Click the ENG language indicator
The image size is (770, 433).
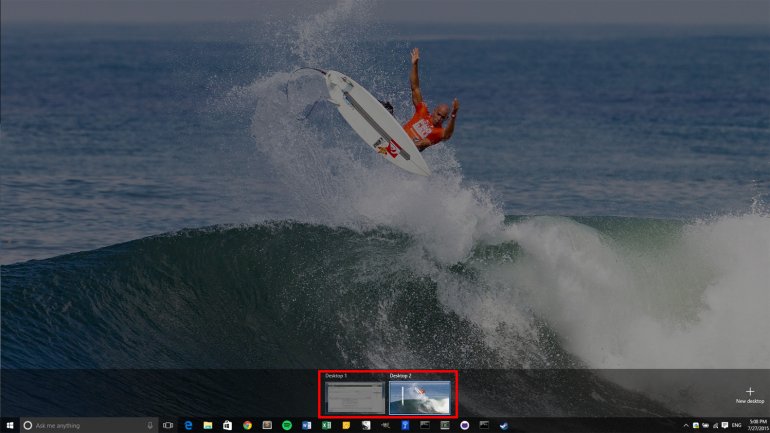pos(737,425)
